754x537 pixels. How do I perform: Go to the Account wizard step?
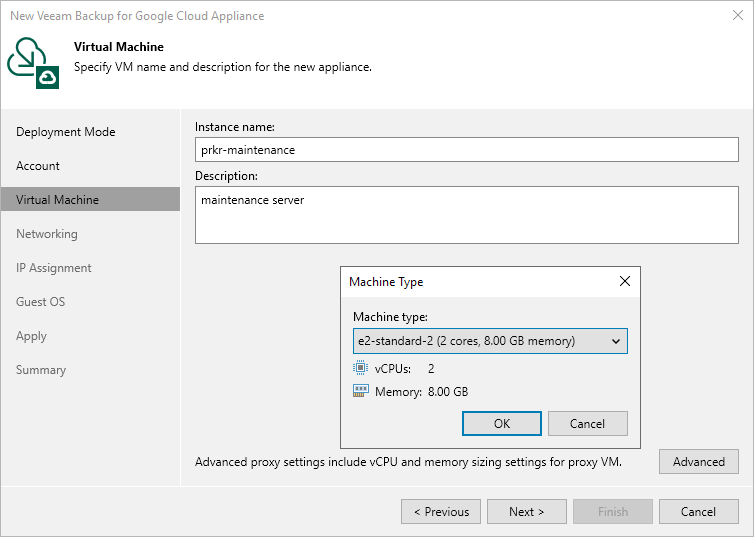[38, 166]
